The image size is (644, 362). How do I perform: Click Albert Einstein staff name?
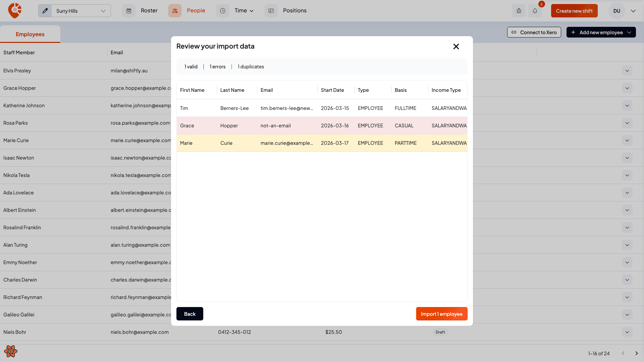19,210
